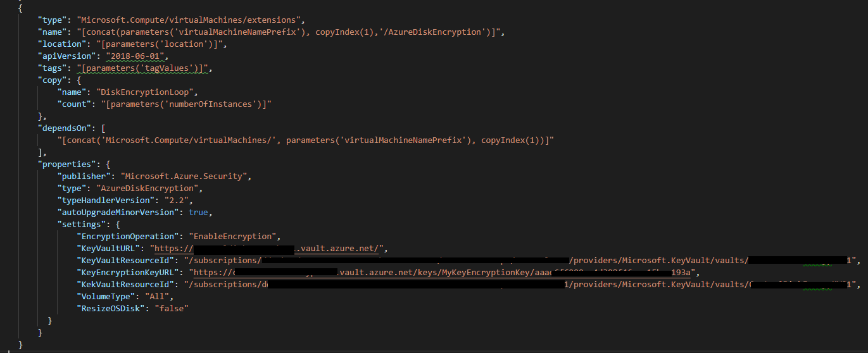Select "[parameters('numberOfInstances')]" value

(x=187, y=104)
